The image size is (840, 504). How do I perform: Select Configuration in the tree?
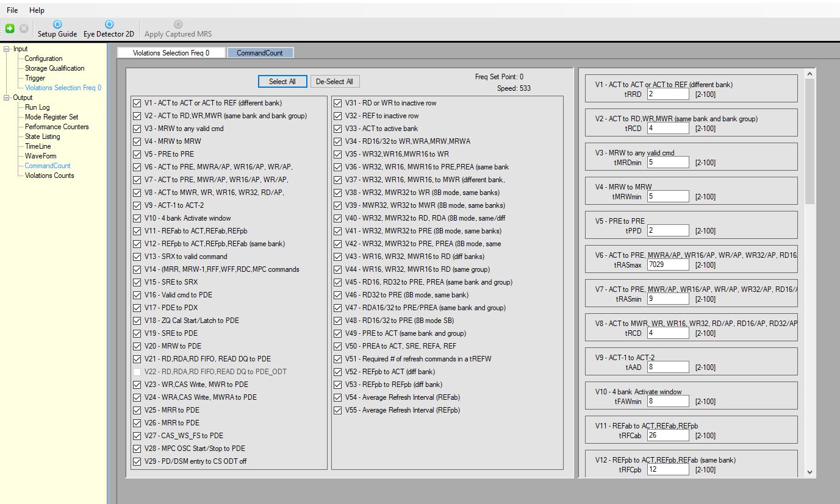click(43, 59)
